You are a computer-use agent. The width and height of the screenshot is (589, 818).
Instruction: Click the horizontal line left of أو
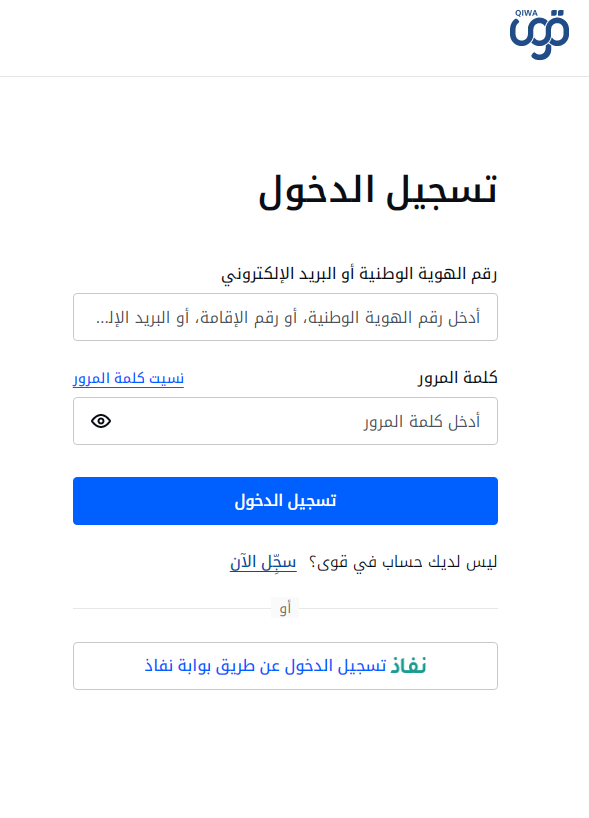[172, 608]
